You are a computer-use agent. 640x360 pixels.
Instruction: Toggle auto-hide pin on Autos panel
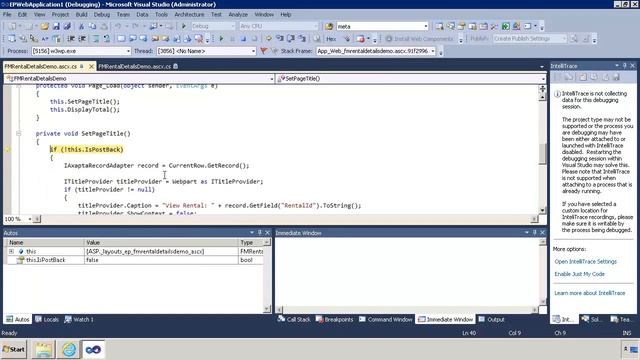[260, 233]
